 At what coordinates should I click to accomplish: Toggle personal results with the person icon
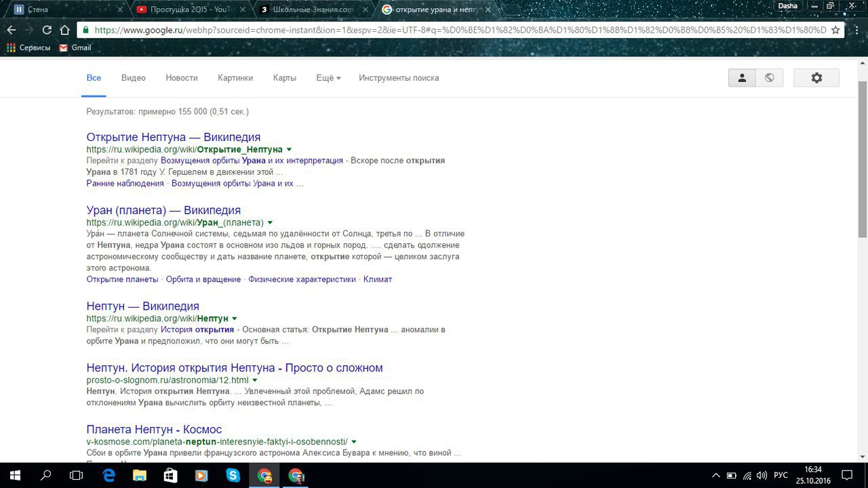coord(742,78)
